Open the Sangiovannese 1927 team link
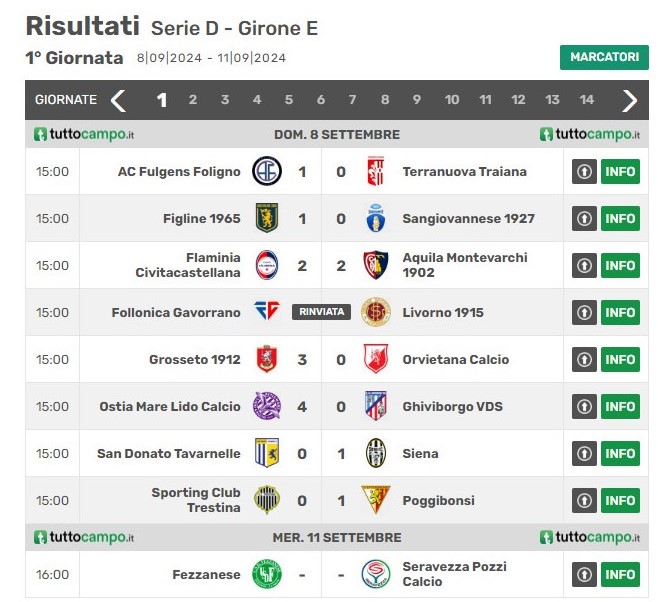658x602 pixels. coord(468,219)
